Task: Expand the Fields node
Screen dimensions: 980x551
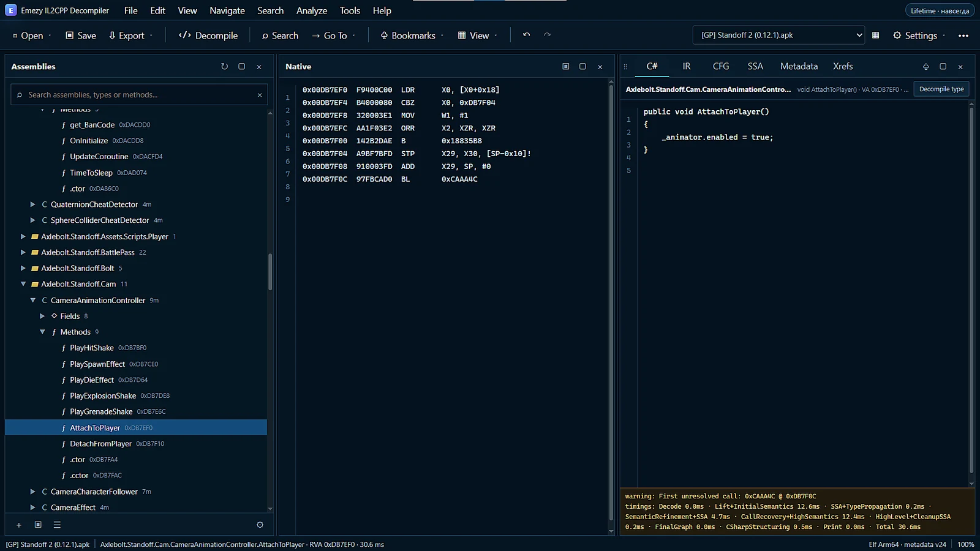Action: pos(42,316)
